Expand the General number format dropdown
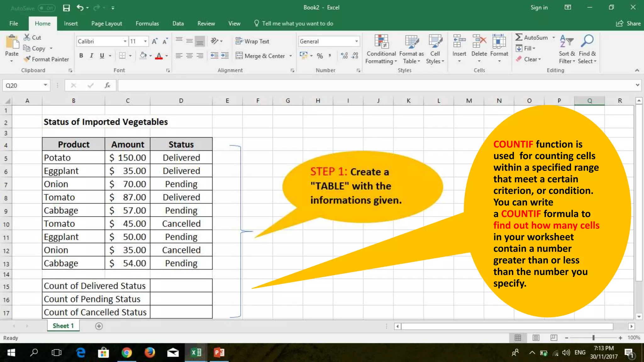The height and width of the screenshot is (362, 644). (x=356, y=41)
